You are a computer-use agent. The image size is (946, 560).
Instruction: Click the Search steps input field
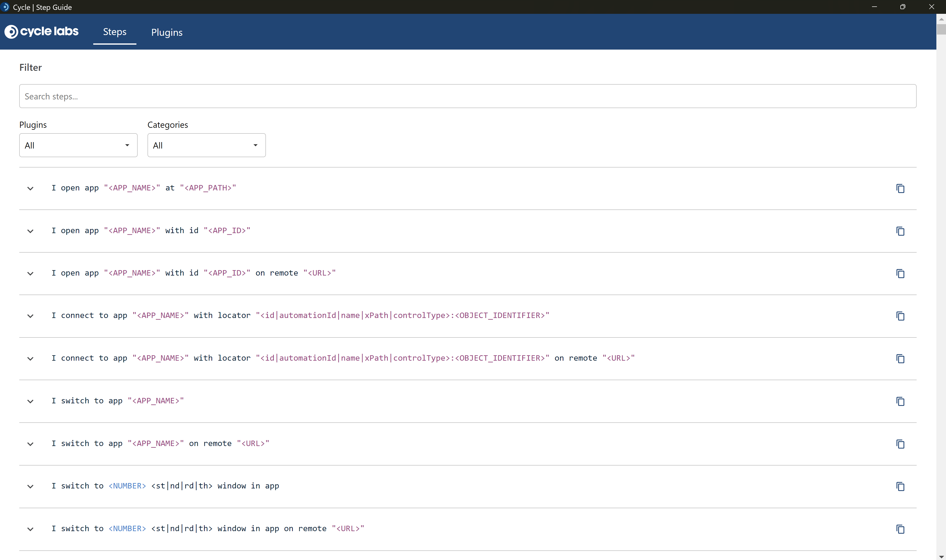[467, 96]
